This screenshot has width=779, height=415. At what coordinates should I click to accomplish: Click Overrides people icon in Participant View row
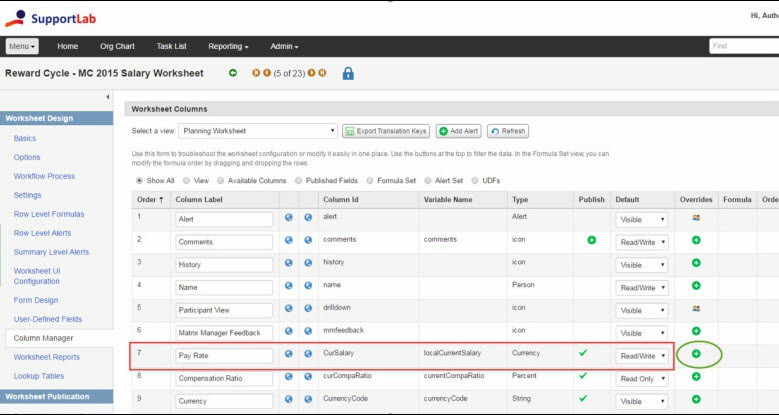click(696, 309)
